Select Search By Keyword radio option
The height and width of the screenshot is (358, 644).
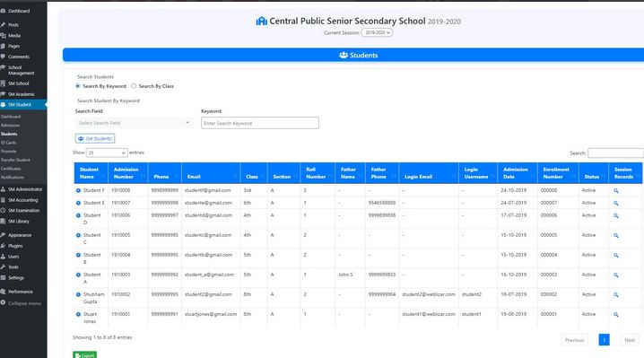coord(78,86)
